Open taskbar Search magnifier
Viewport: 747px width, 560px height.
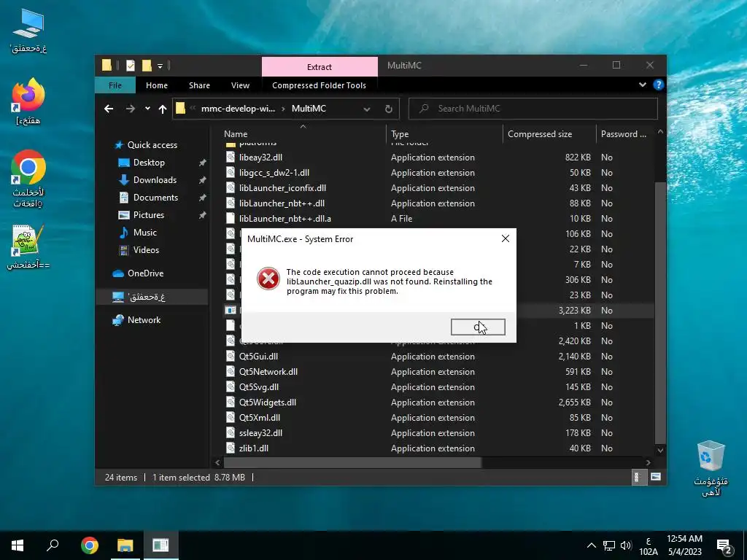tap(53, 545)
